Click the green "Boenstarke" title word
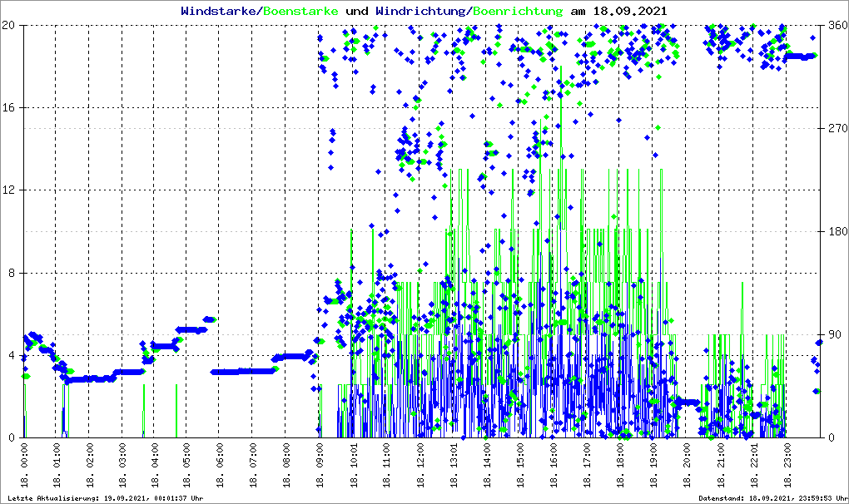Screen dimensions: 849x504 click(300, 11)
